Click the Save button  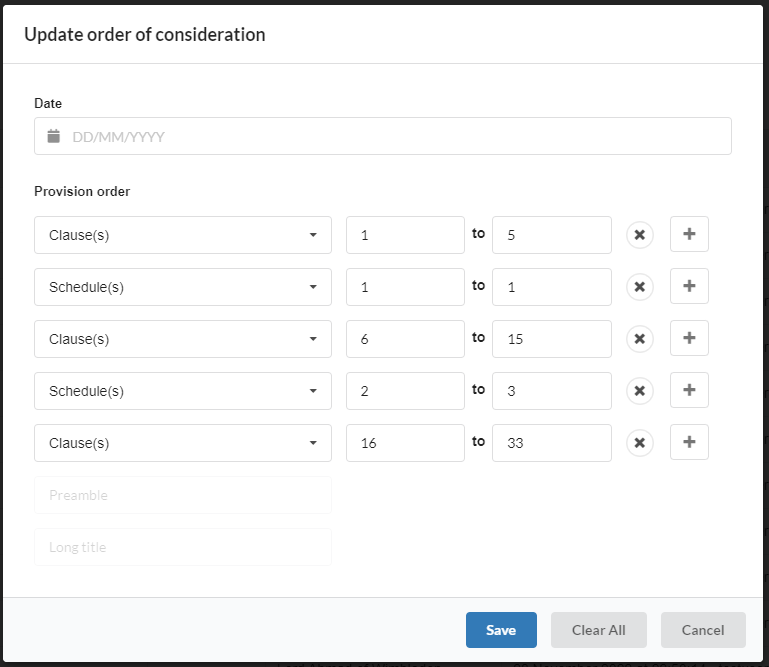point(501,630)
